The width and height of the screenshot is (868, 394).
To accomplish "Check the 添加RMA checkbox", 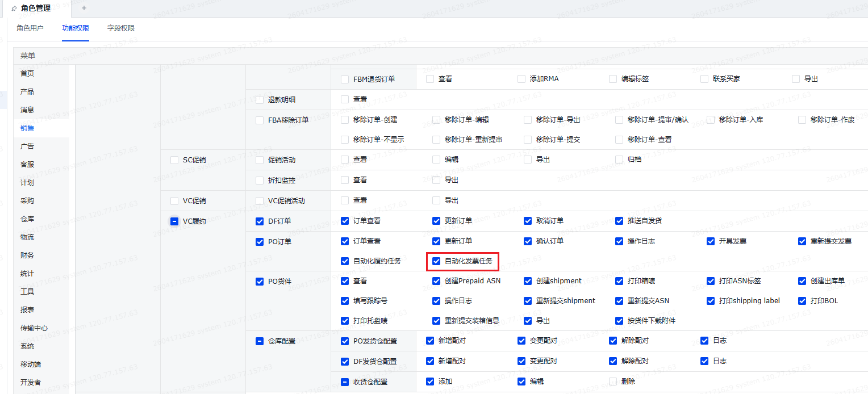I will pos(521,79).
